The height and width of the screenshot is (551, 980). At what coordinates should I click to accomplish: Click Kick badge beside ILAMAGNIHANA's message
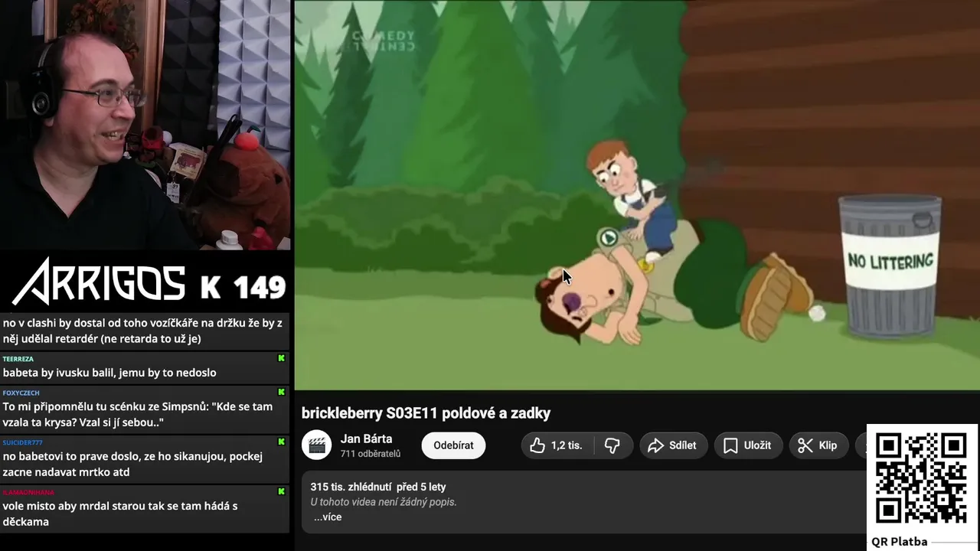click(281, 491)
